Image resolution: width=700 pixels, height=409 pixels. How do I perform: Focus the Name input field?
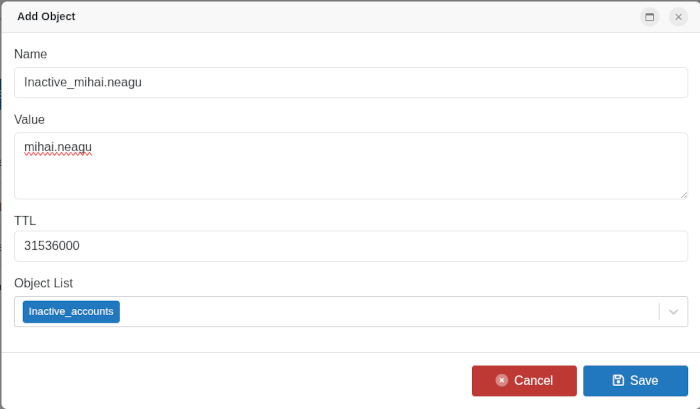[x=350, y=82]
